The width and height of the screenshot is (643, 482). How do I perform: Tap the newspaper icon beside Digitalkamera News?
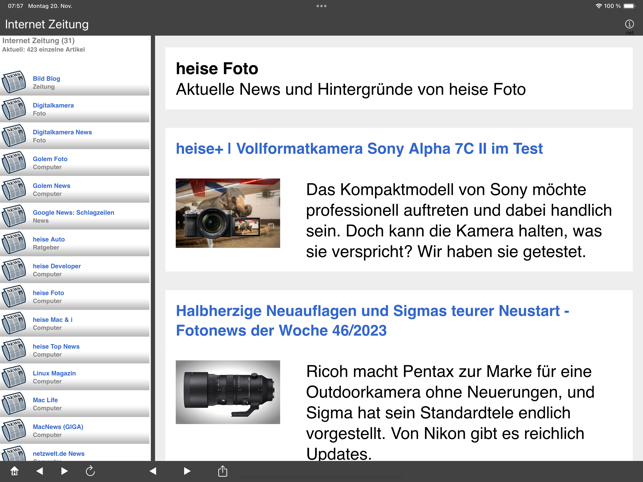coord(14,135)
